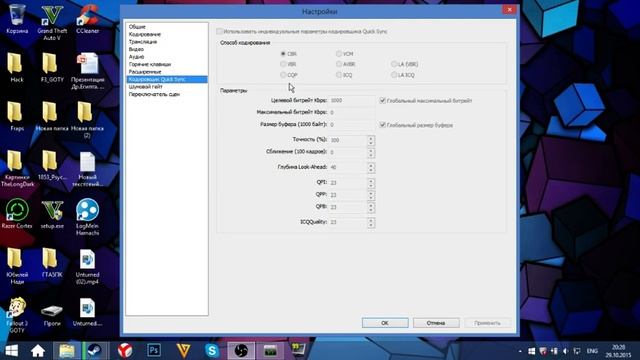The image size is (640, 360).
Task: Decrease the QPP value
Action: coord(371,198)
